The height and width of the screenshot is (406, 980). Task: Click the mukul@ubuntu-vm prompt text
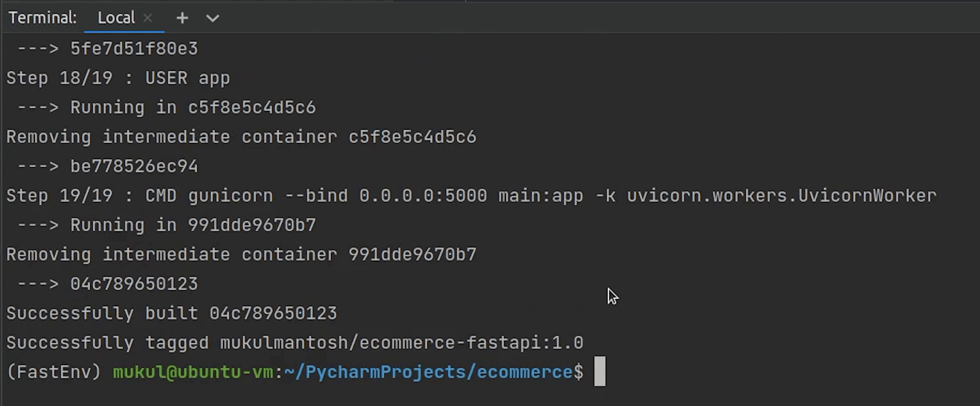click(193, 372)
